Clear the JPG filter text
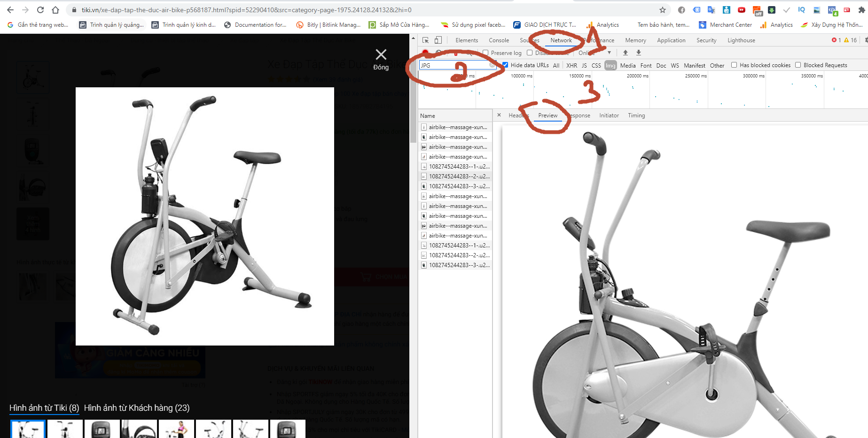 click(x=492, y=65)
